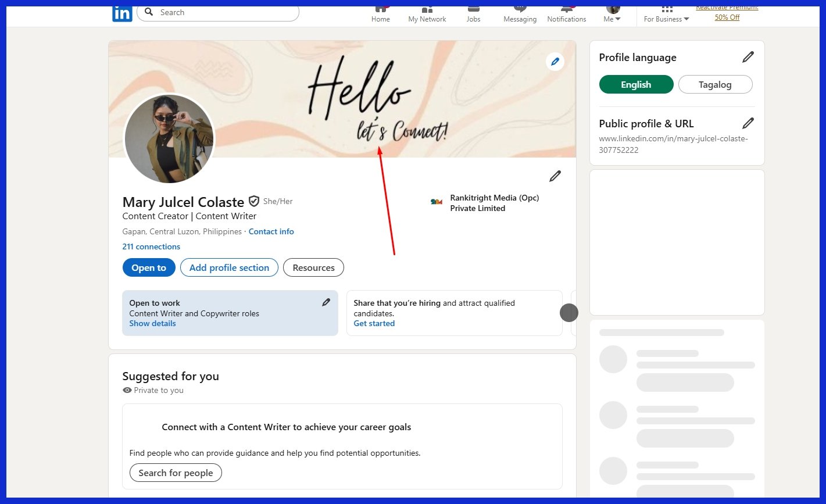Click the Contact info link
826x504 pixels.
click(271, 231)
